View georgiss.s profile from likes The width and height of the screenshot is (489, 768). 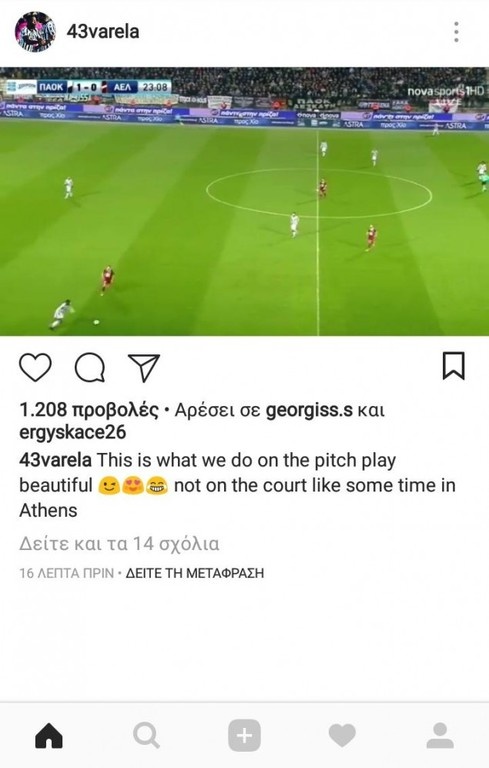[309, 410]
